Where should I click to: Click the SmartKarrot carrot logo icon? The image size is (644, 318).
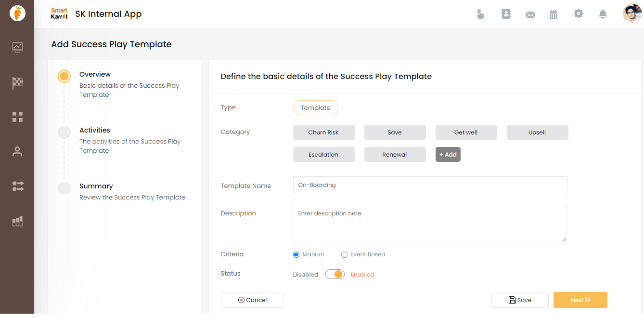[17, 13]
